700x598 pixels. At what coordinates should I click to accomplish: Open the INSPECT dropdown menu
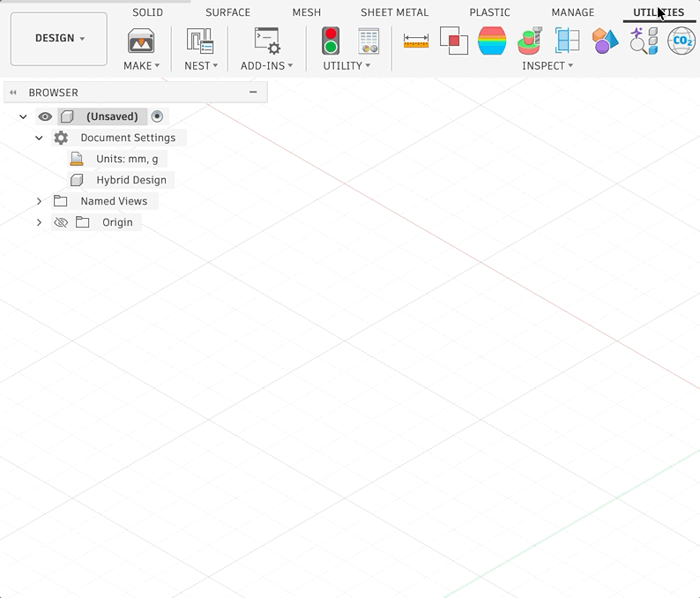coord(547,65)
